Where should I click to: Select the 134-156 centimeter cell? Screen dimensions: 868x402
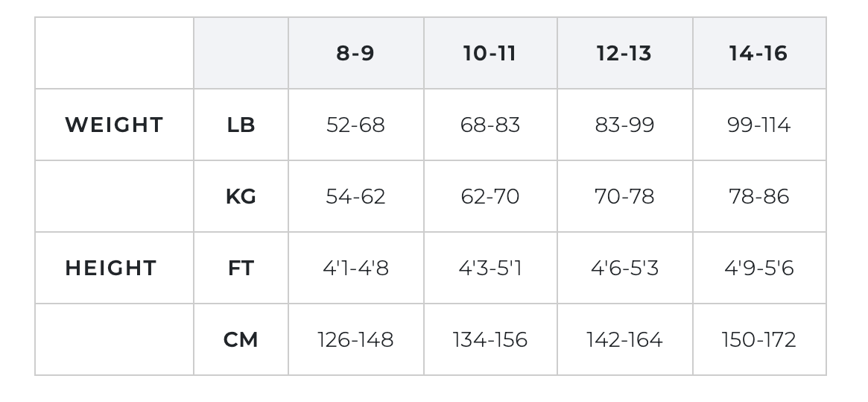490,340
